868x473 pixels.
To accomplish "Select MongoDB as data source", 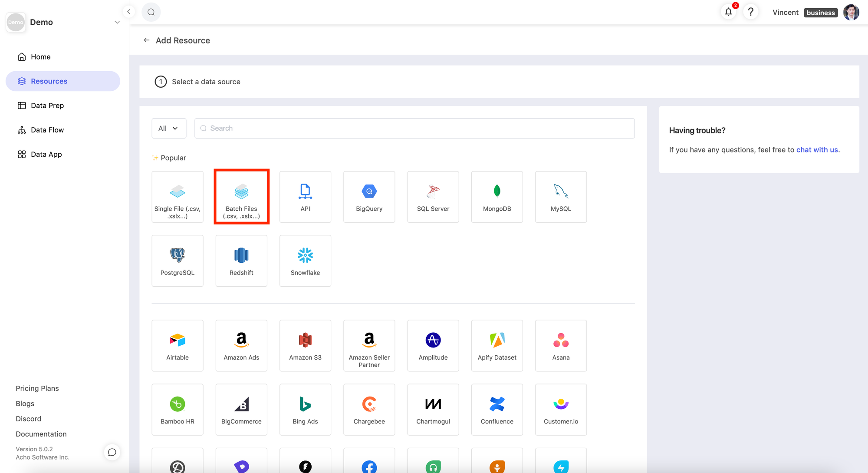I will point(497,197).
